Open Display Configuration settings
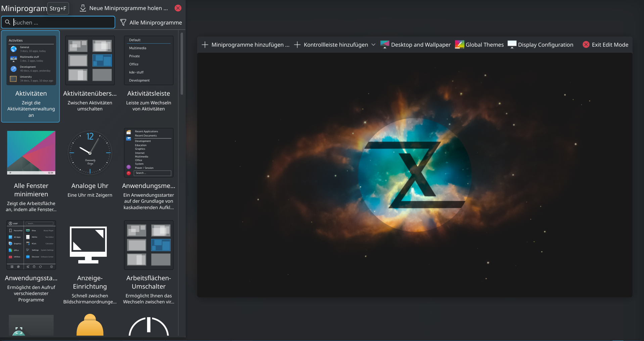Image resolution: width=644 pixels, height=341 pixels. pyautogui.click(x=541, y=45)
